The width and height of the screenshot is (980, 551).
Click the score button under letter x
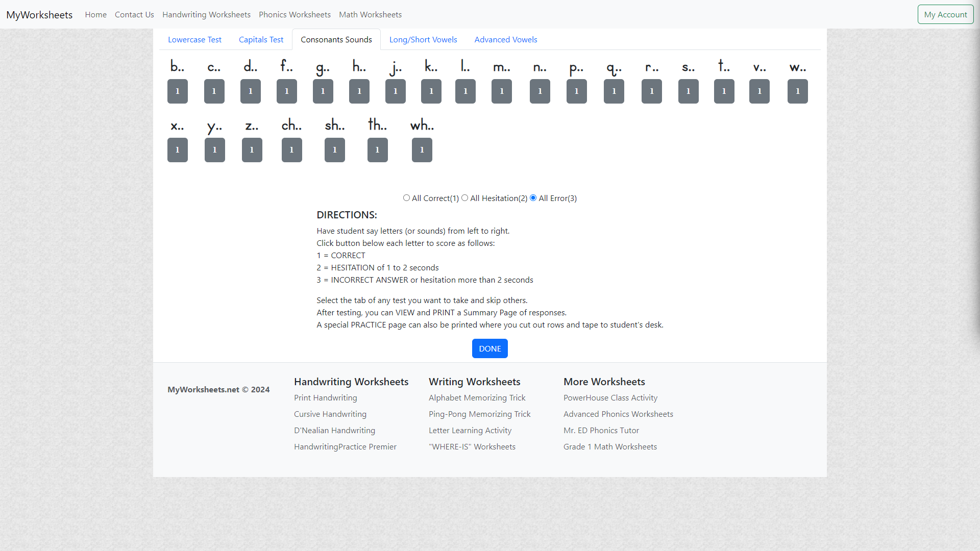click(178, 150)
